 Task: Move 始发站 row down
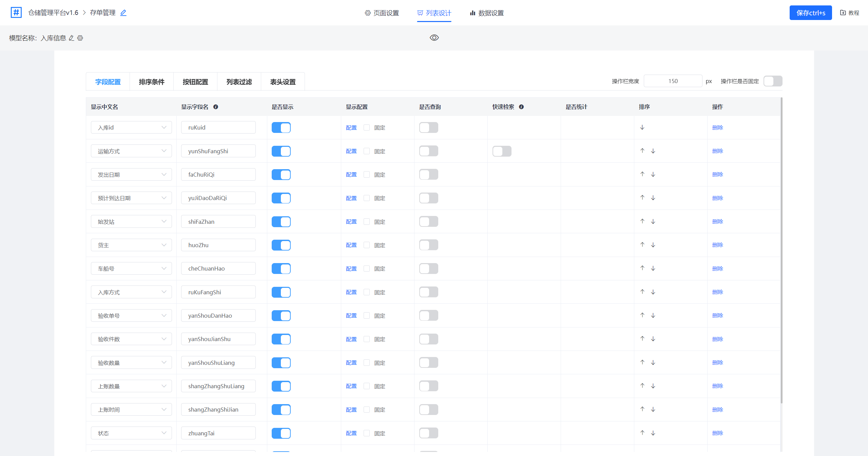tap(653, 221)
